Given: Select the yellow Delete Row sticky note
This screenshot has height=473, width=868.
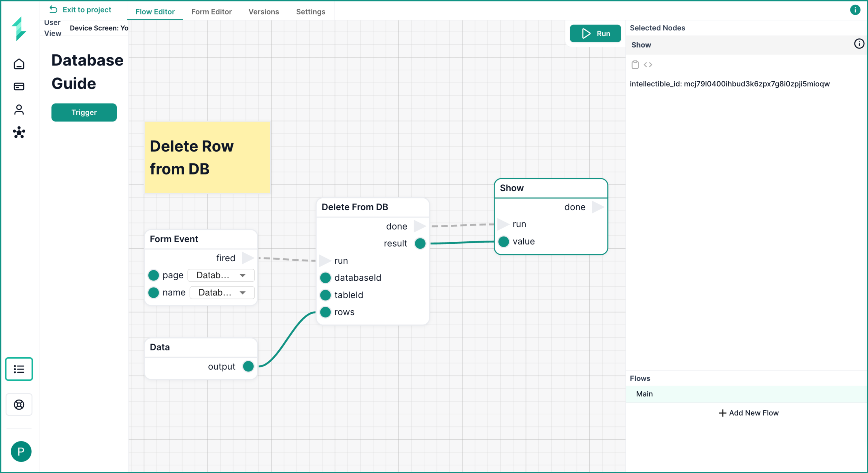Looking at the screenshot, I should click(x=207, y=157).
